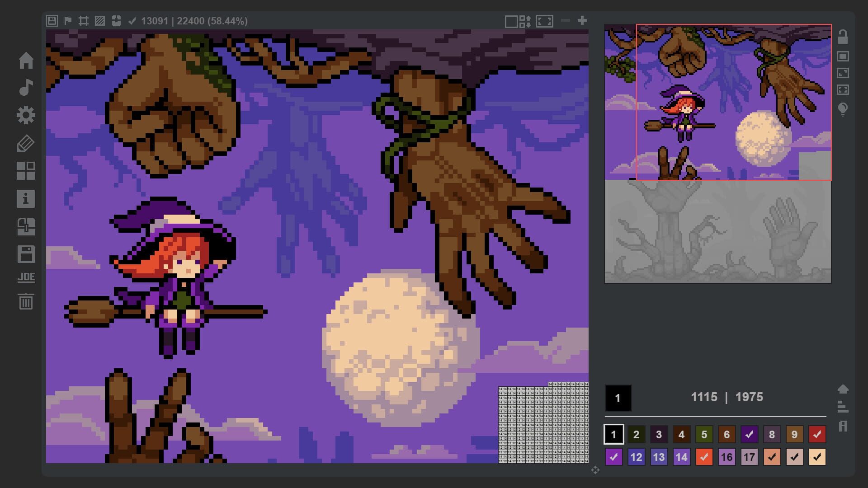The width and height of the screenshot is (868, 488).
Task: Go to the home screen
Action: [x=26, y=60]
